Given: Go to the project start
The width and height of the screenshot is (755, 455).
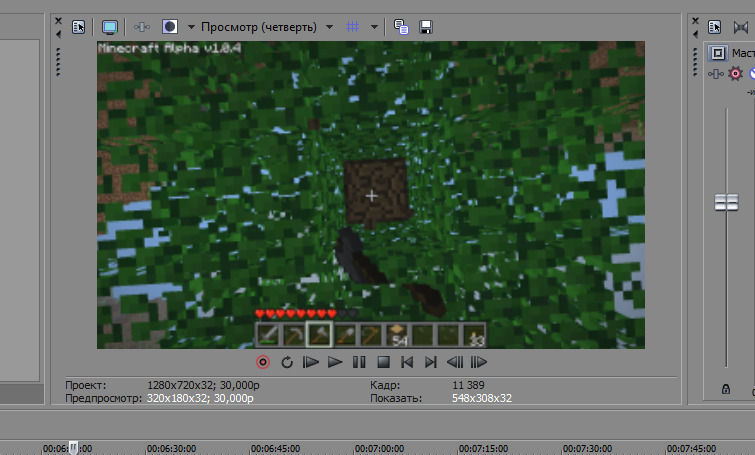Looking at the screenshot, I should pyautogui.click(x=407, y=362).
